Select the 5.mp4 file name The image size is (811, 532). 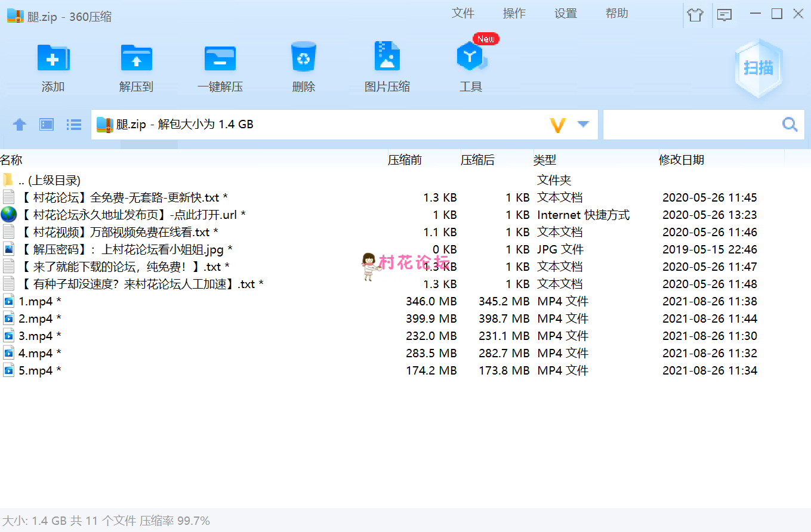coord(40,370)
